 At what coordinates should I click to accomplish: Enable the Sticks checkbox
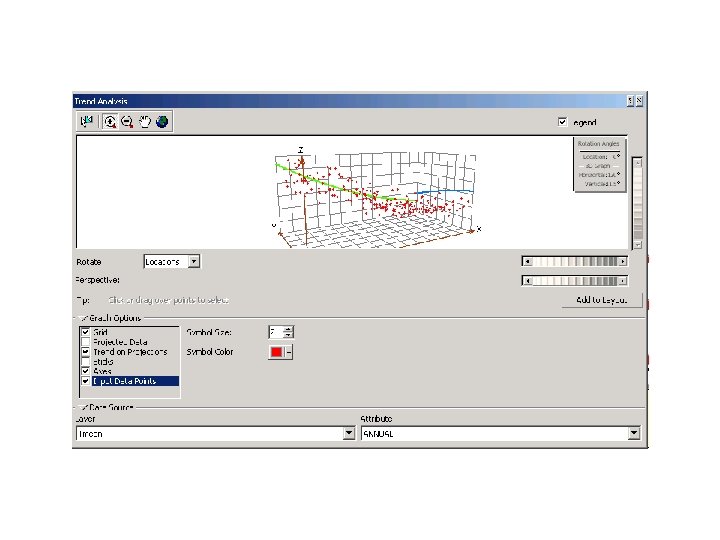pyautogui.click(x=85, y=361)
